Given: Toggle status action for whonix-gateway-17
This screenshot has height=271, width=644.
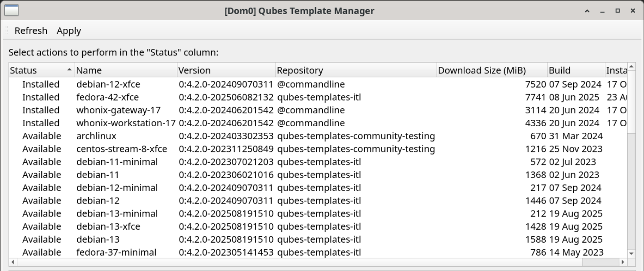Looking at the screenshot, I should pyautogui.click(x=41, y=110).
